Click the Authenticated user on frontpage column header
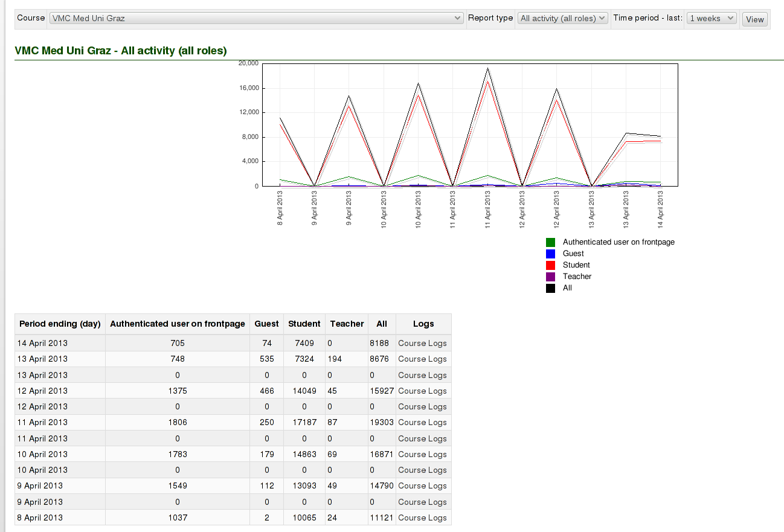The image size is (784, 532). click(x=178, y=324)
